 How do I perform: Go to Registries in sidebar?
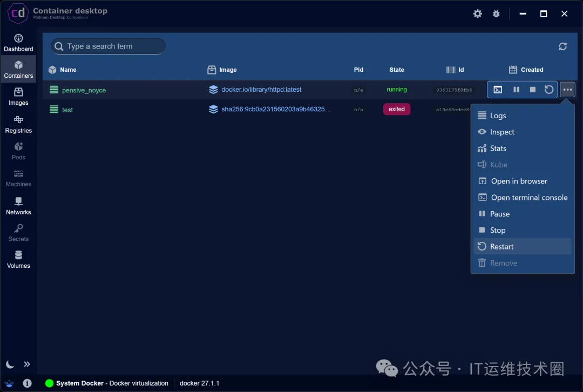(x=18, y=124)
